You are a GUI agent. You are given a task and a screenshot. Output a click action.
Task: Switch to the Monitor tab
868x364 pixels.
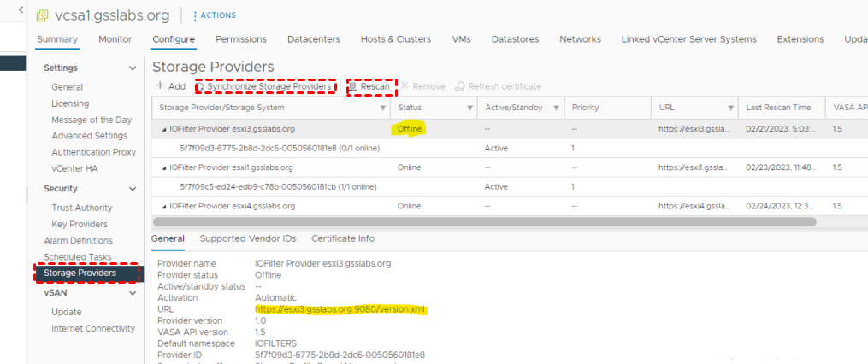click(115, 39)
